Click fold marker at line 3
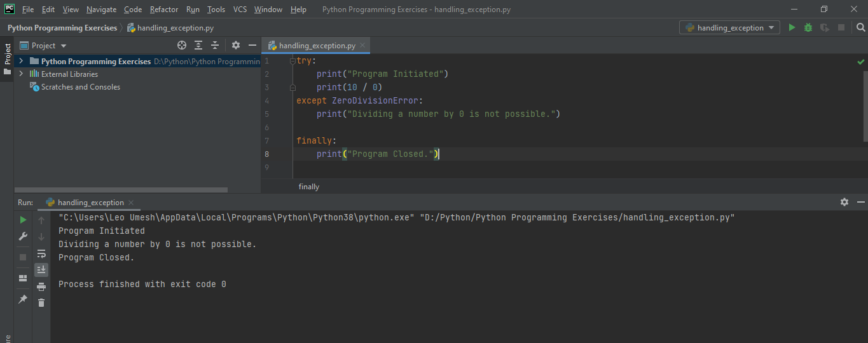 pos(293,88)
